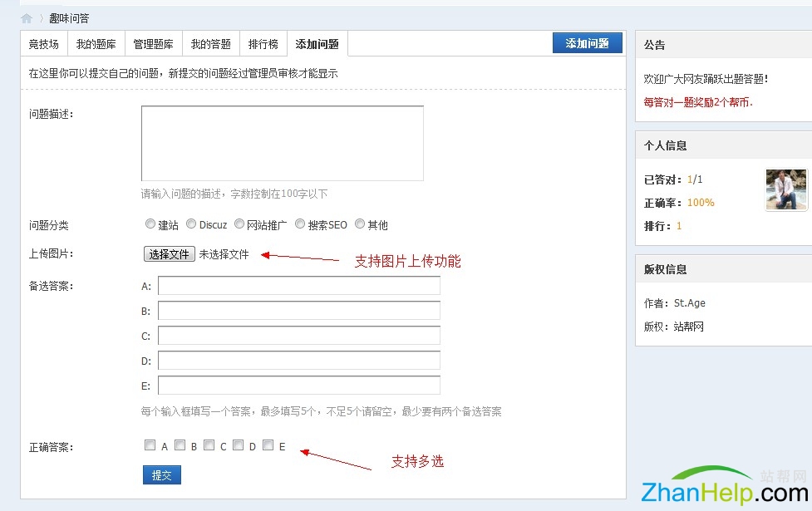
Task: Focus the answer field C
Action: [x=299, y=336]
